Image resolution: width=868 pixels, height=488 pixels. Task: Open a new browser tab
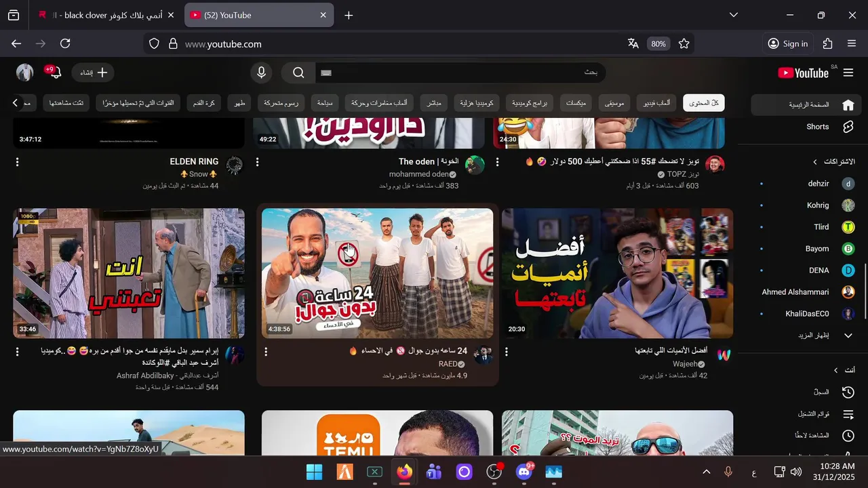(349, 15)
